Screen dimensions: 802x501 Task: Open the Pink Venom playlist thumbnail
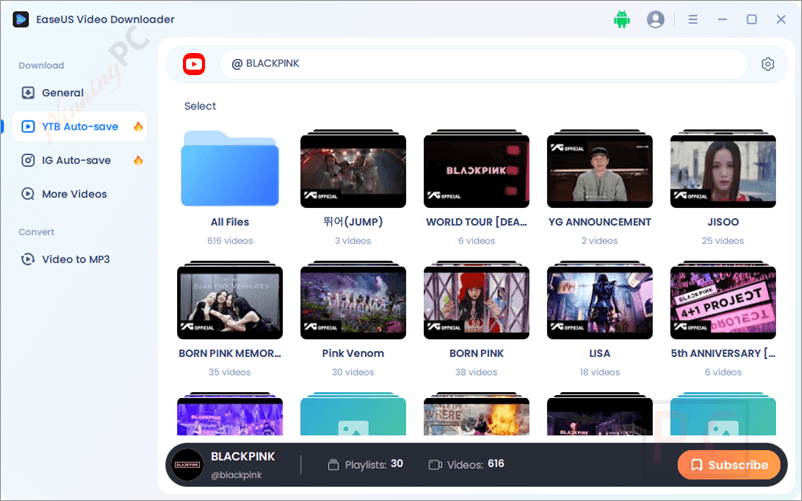pyautogui.click(x=353, y=300)
